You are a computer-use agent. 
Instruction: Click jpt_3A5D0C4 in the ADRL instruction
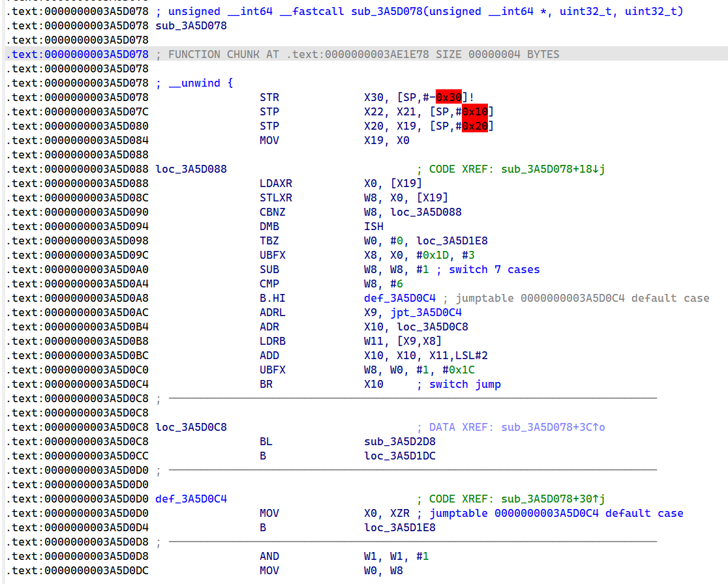pyautogui.click(x=412, y=312)
